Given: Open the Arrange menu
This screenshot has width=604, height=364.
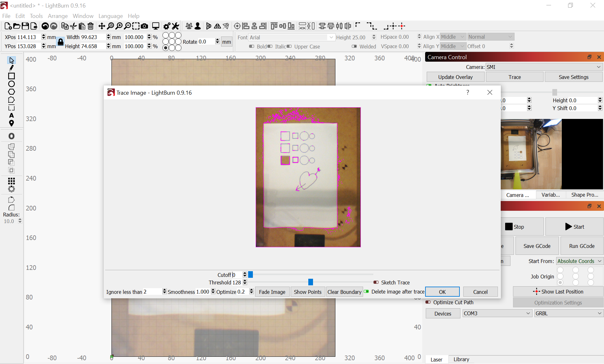Looking at the screenshot, I should (58, 16).
